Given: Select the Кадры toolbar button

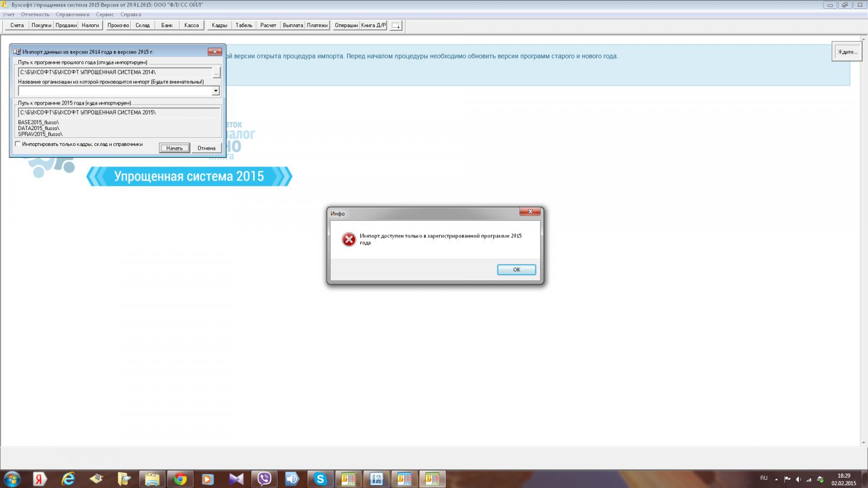Looking at the screenshot, I should pyautogui.click(x=219, y=25).
